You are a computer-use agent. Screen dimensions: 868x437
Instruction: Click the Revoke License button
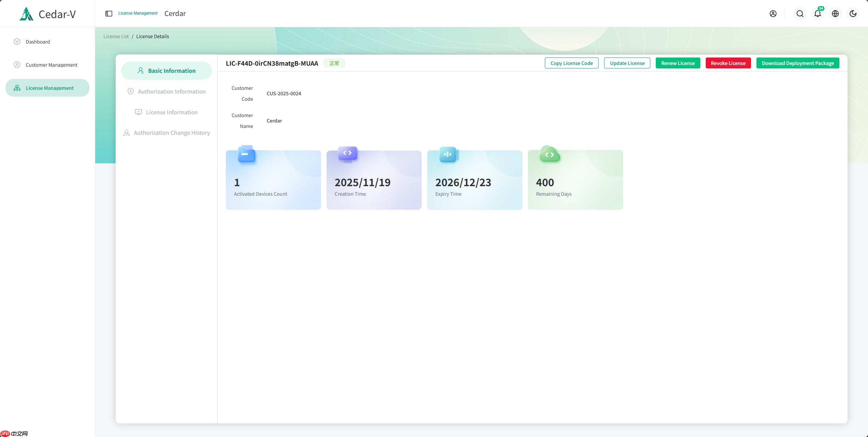[728, 63]
